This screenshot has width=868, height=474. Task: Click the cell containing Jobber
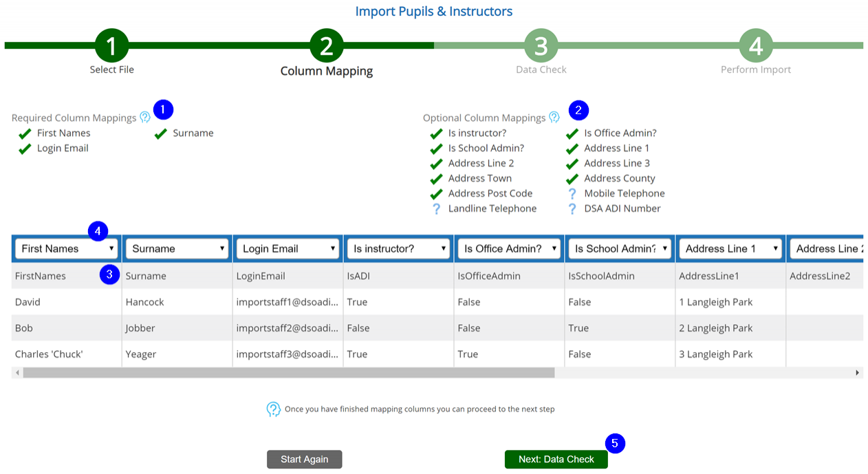[177, 328]
